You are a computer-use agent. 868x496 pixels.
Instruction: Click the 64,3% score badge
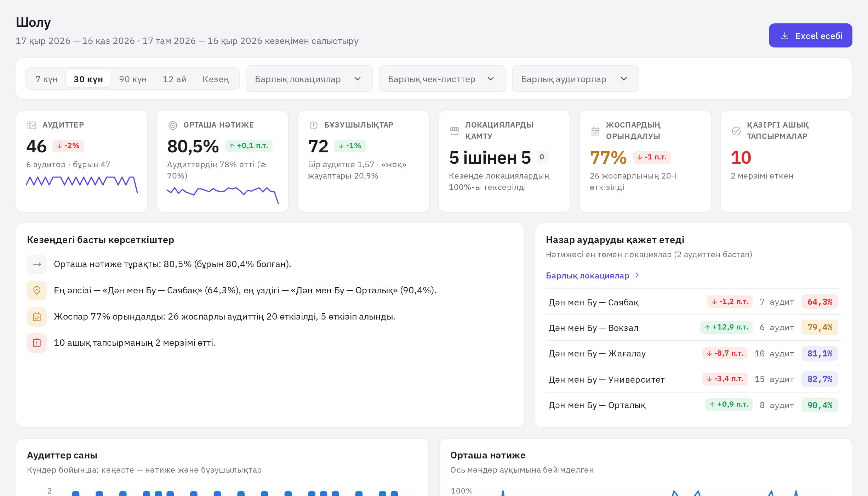(820, 302)
